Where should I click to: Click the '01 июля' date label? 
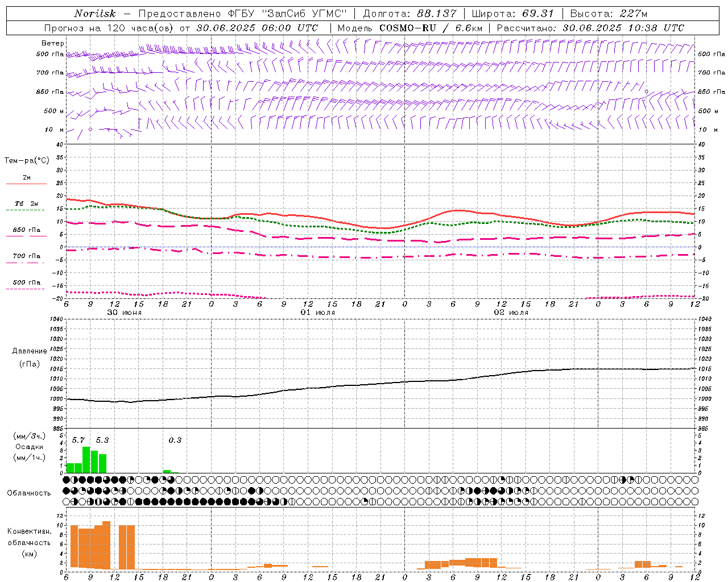point(318,313)
